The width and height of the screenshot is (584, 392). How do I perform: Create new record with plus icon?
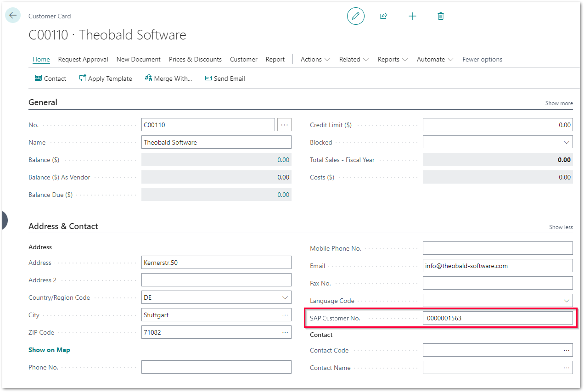click(x=412, y=16)
